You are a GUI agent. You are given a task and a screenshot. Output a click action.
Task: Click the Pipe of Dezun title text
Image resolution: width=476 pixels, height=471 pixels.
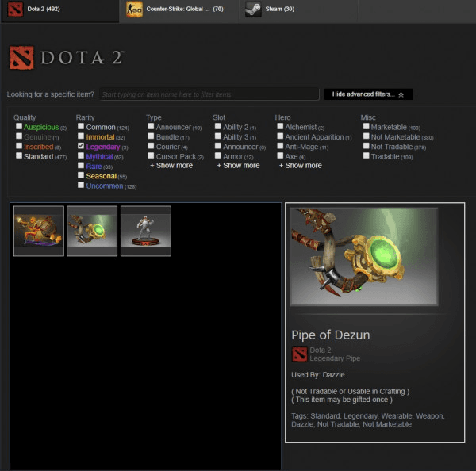coord(331,335)
